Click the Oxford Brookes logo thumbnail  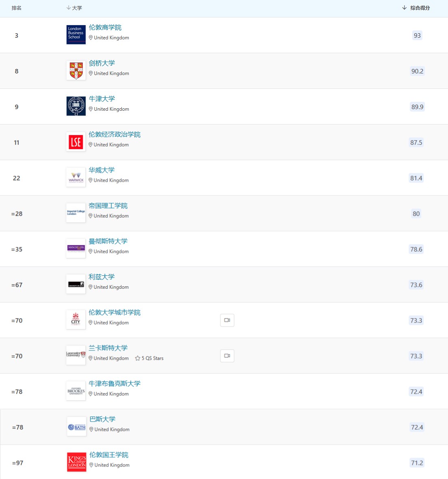point(76,391)
